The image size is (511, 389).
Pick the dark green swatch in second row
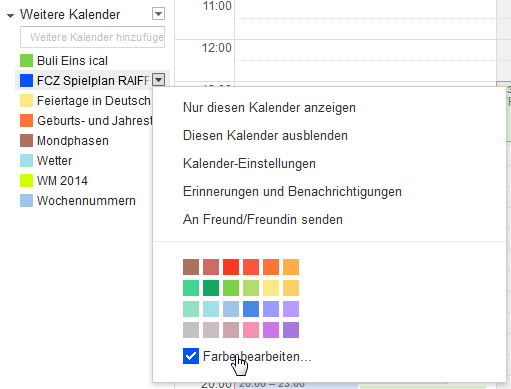pos(211,288)
